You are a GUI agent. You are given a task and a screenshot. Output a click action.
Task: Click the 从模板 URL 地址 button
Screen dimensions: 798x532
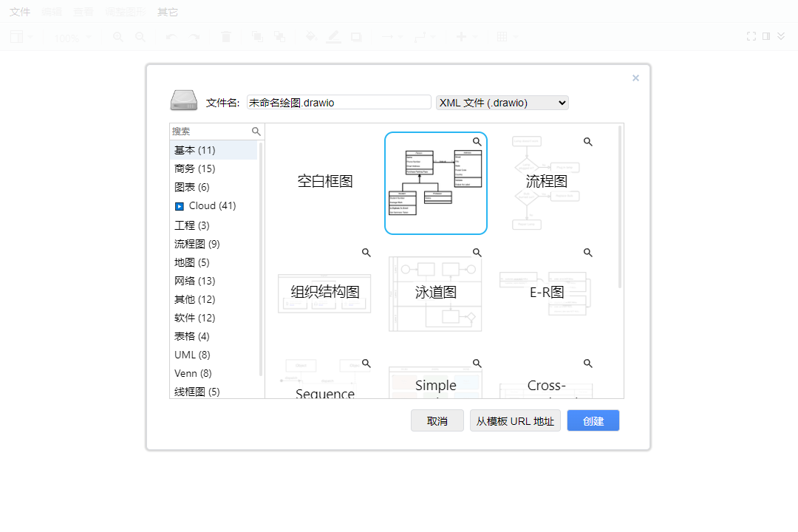515,420
